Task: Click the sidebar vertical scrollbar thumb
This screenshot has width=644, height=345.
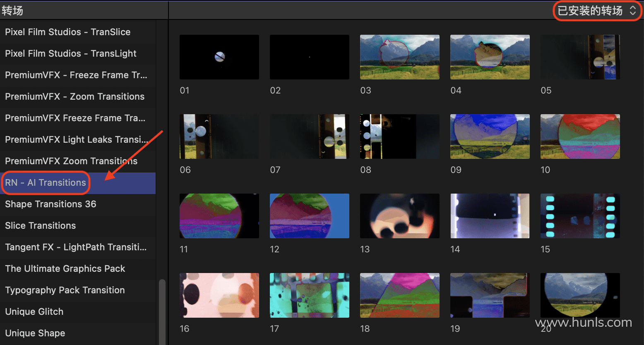Action: 162,312
